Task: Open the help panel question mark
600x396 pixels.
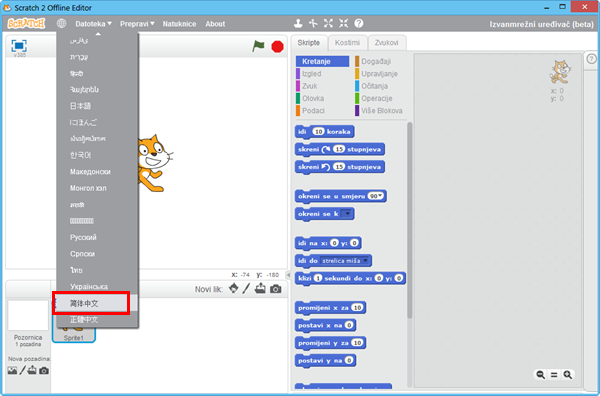Action: coord(592,59)
